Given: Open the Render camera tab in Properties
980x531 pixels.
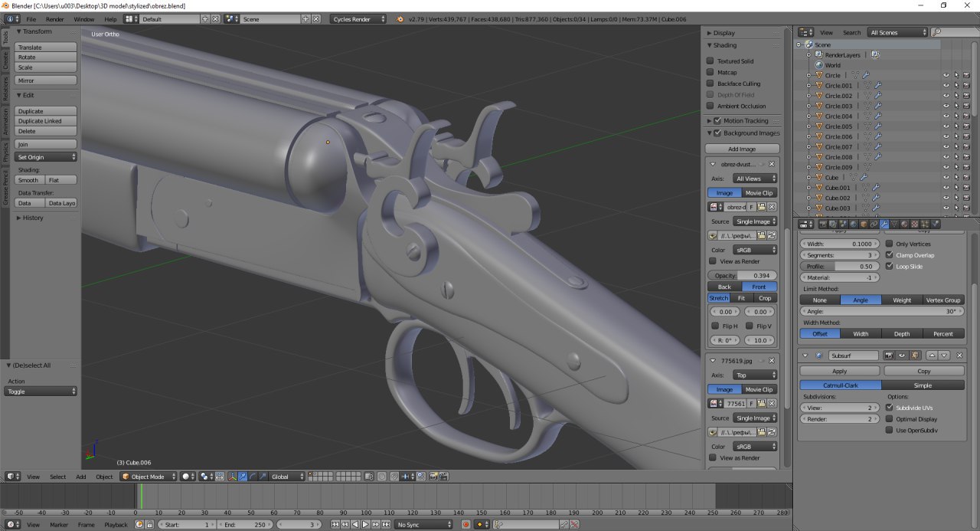Looking at the screenshot, I should point(823,224).
